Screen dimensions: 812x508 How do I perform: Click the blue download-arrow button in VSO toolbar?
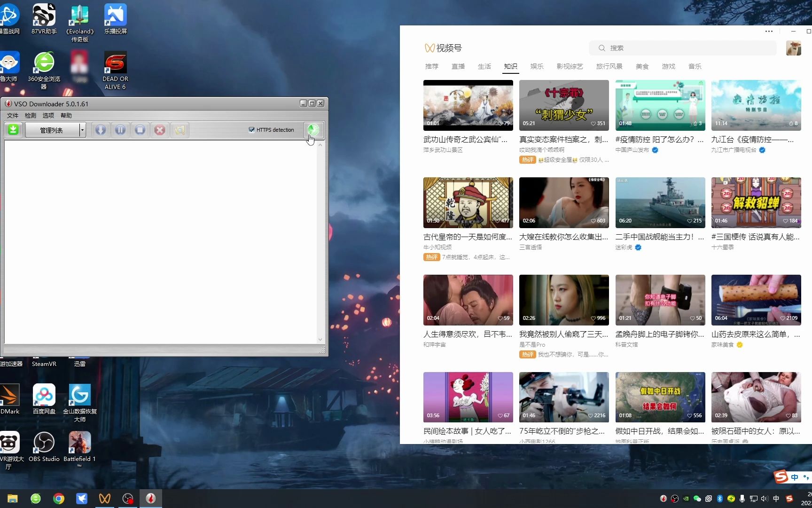coord(101,130)
